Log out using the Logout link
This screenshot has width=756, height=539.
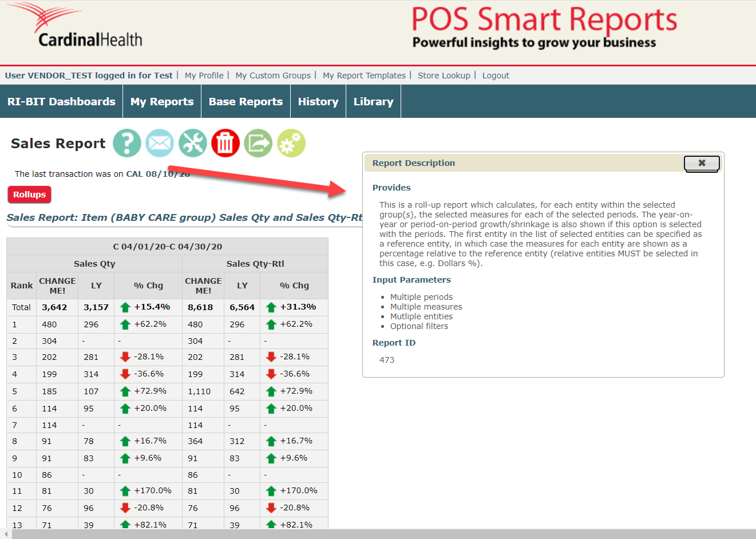(x=496, y=76)
